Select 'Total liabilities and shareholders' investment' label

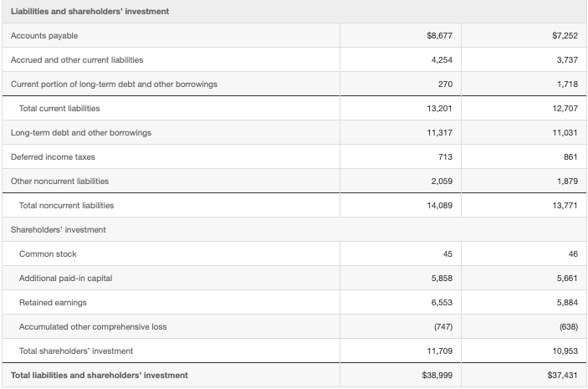tap(100, 375)
